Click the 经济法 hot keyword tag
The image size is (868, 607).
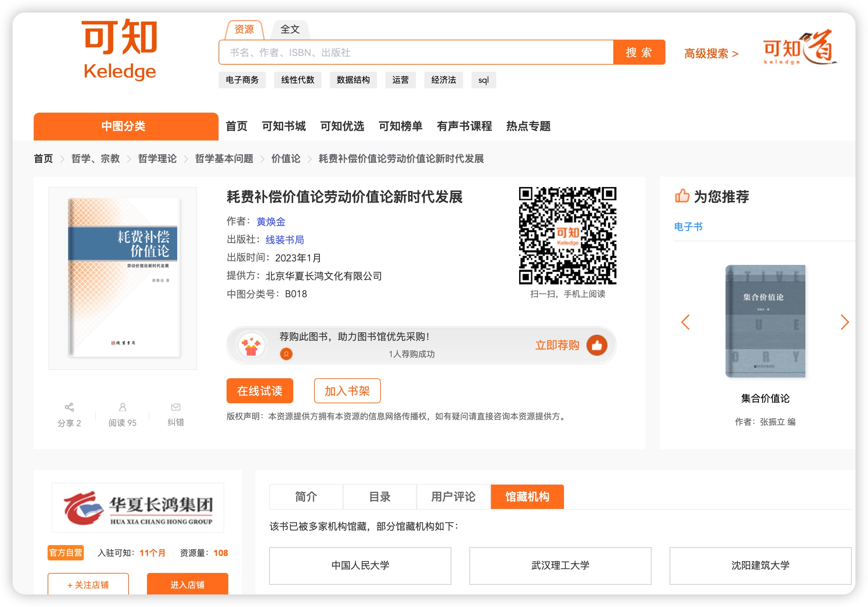tap(443, 80)
